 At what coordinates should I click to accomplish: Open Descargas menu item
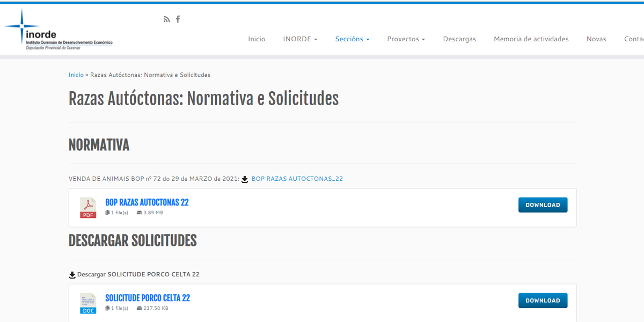coord(459,39)
